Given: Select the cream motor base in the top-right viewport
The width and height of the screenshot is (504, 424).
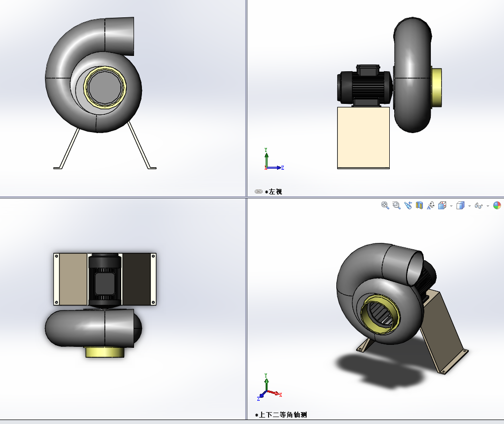Looking at the screenshot, I should coord(363,138).
